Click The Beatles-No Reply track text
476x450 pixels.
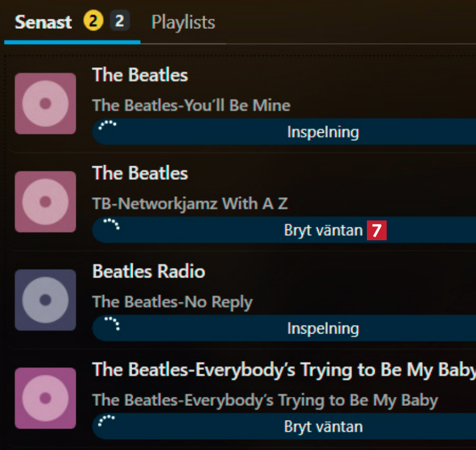tap(172, 302)
